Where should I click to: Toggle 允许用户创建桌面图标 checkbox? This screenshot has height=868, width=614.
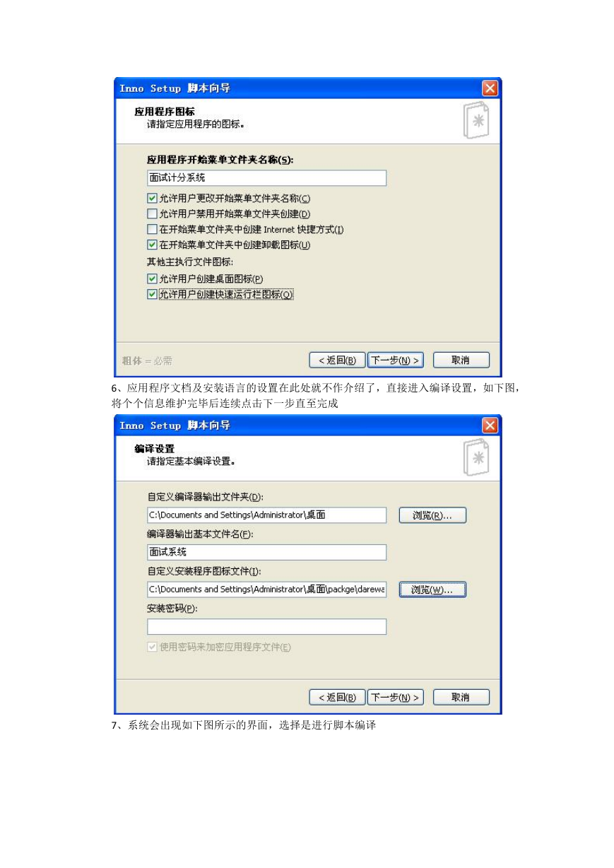[152, 278]
